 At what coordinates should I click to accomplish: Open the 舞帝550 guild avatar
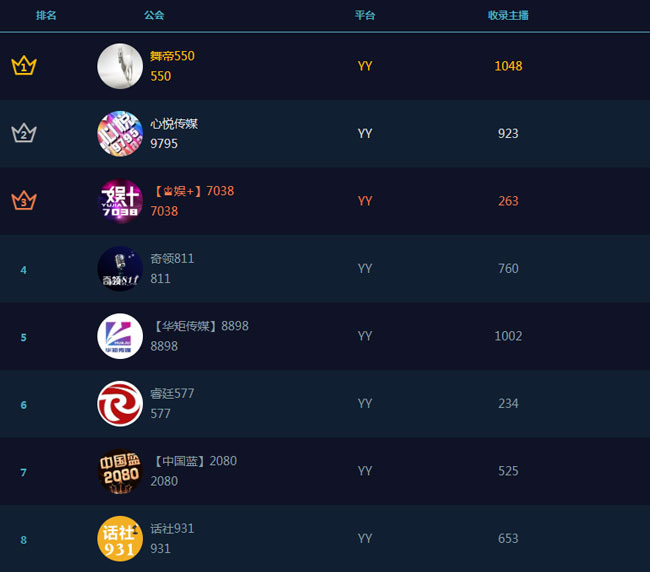[x=120, y=66]
